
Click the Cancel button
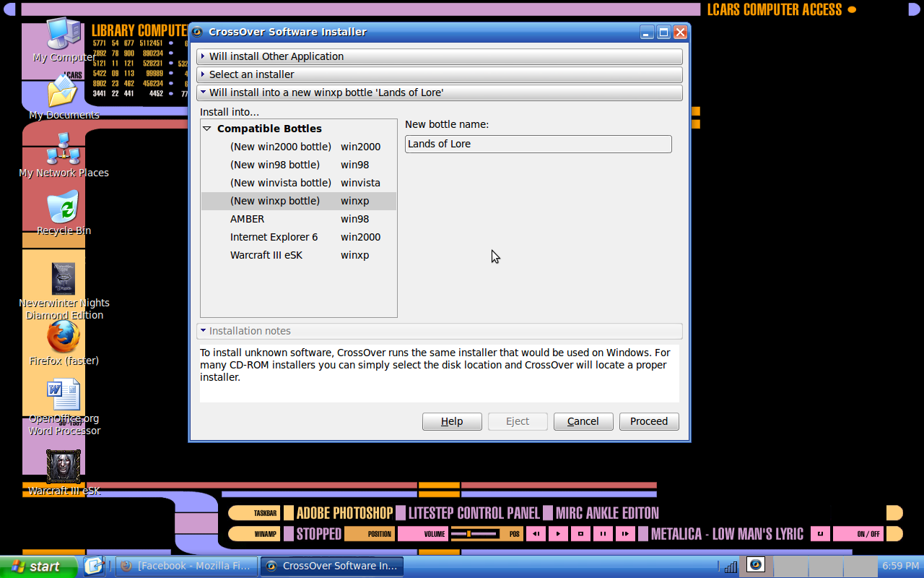pyautogui.click(x=583, y=421)
